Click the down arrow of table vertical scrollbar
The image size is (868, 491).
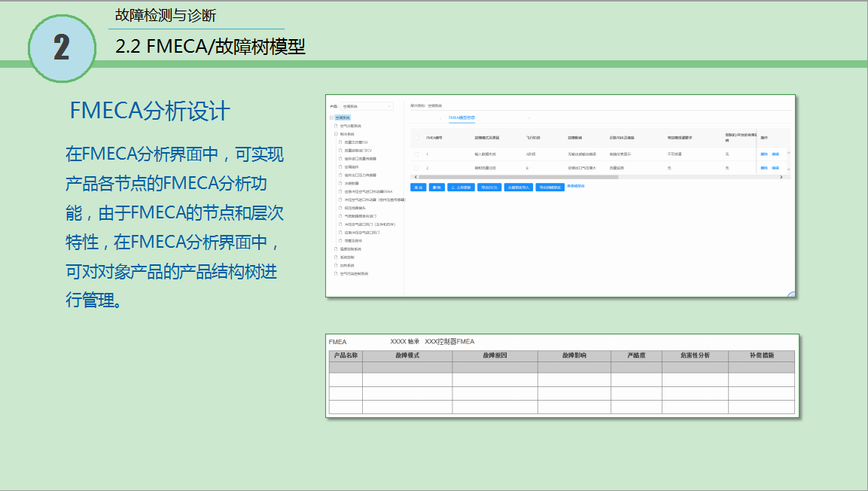pyautogui.click(x=788, y=169)
